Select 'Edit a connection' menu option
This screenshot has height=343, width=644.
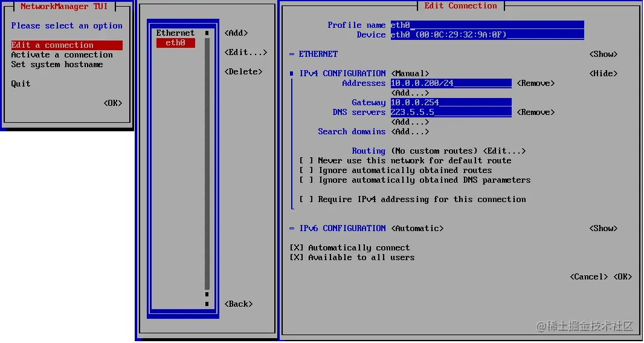point(66,45)
